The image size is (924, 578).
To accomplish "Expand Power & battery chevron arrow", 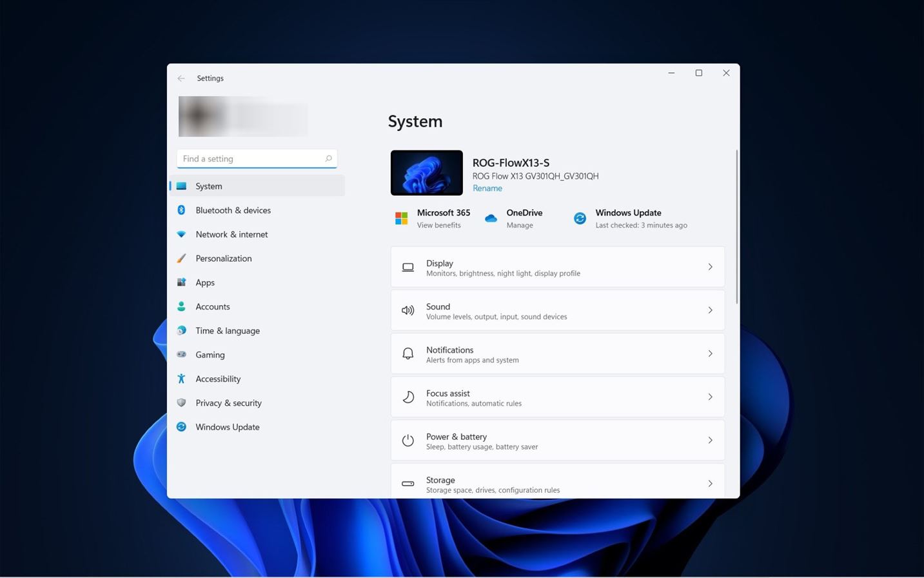I will tap(710, 440).
